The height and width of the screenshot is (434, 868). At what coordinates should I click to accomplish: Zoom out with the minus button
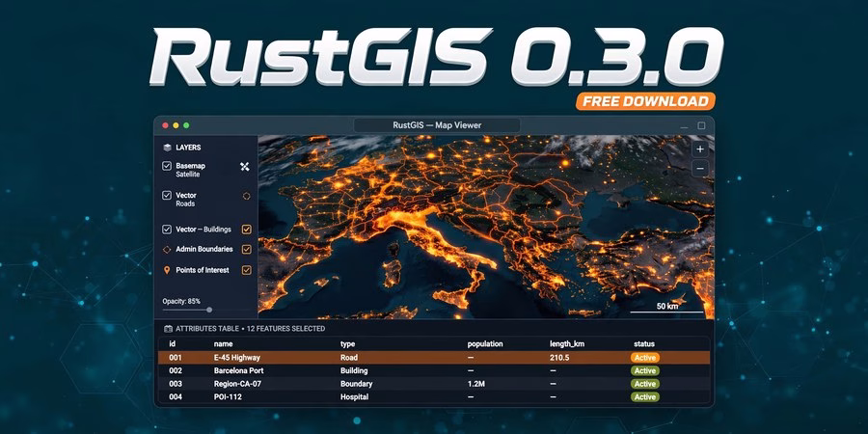700,168
